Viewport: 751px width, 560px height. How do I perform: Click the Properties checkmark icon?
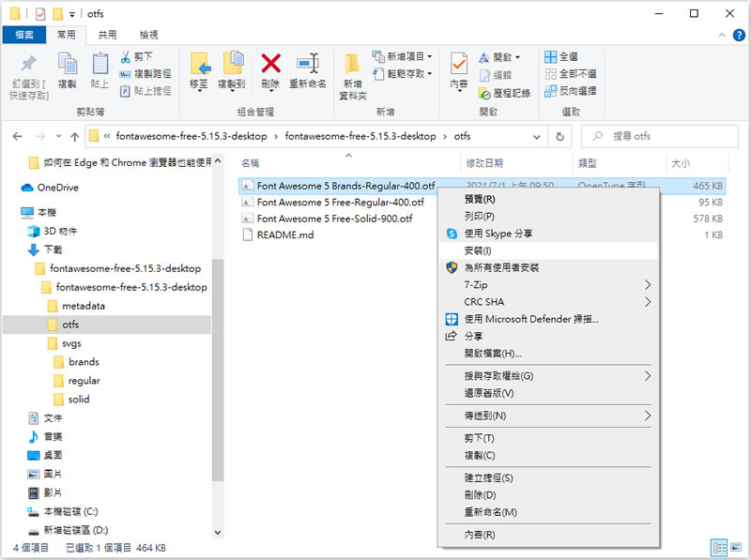point(459,64)
